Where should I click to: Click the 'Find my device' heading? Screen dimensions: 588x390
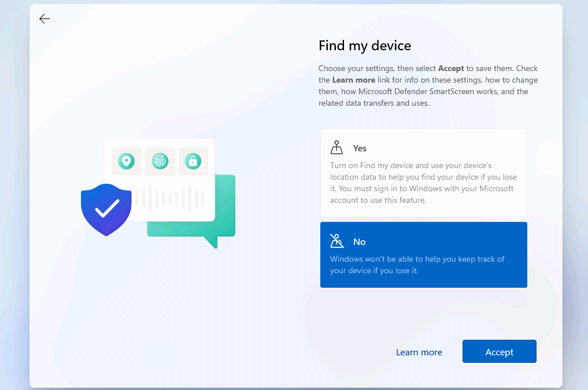(364, 46)
